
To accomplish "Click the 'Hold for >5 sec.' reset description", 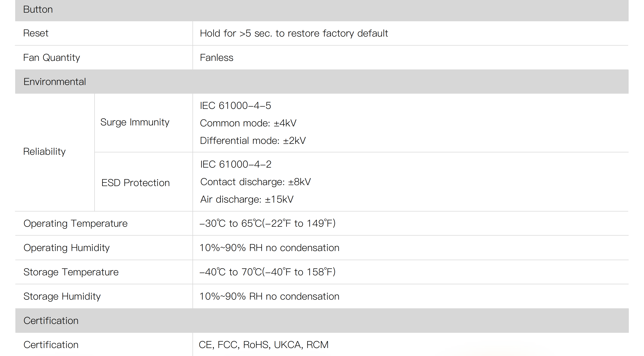I will coord(294,33).
